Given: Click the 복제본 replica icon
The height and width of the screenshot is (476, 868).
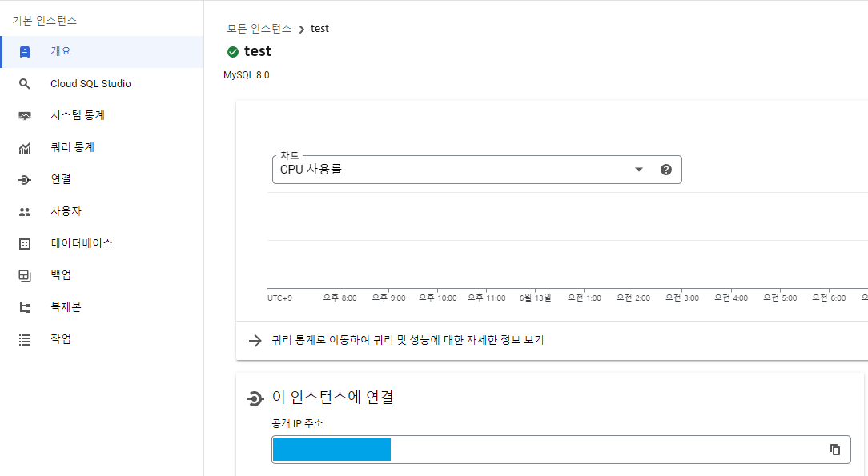Looking at the screenshot, I should (x=25, y=308).
